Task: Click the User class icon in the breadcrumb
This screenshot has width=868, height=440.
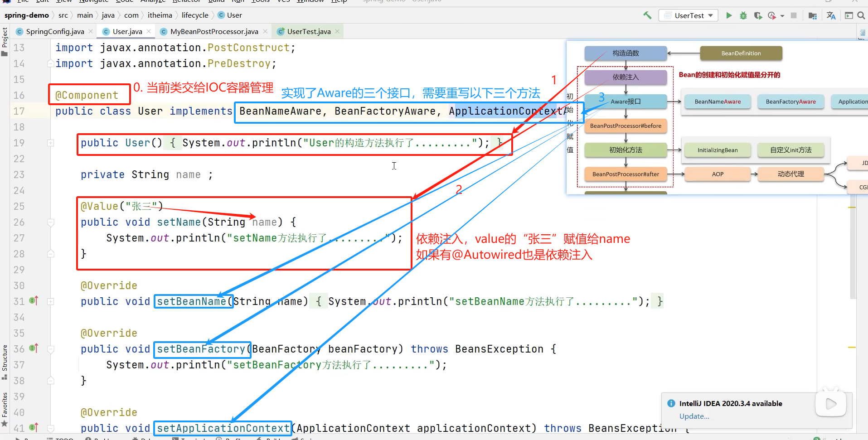Action: pyautogui.click(x=221, y=15)
